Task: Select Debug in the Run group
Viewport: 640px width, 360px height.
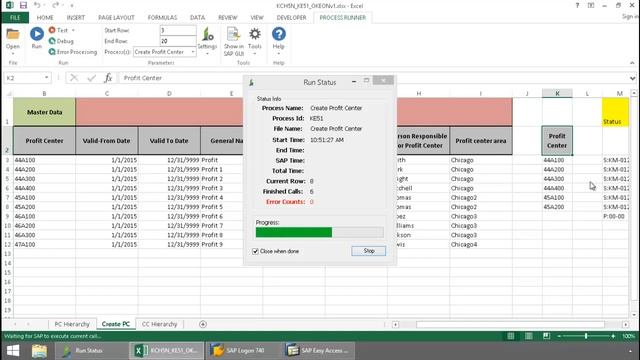Action: click(x=61, y=41)
